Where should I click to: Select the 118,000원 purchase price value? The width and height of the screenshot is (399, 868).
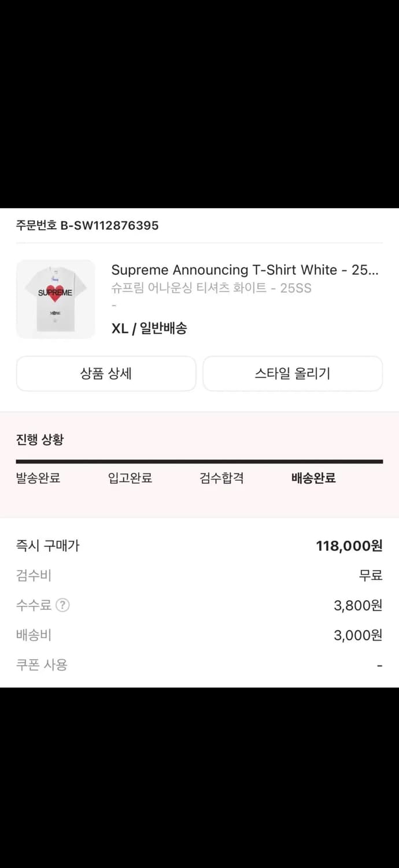point(349,546)
